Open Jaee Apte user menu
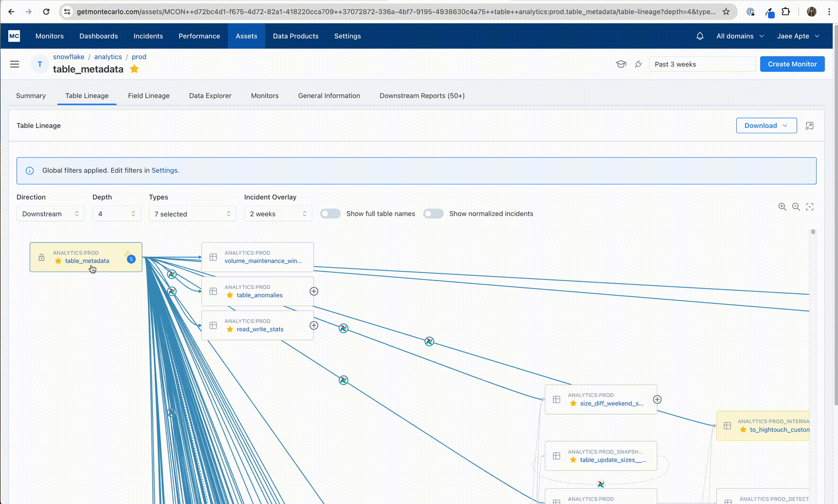This screenshot has height=504, width=838. 798,36
